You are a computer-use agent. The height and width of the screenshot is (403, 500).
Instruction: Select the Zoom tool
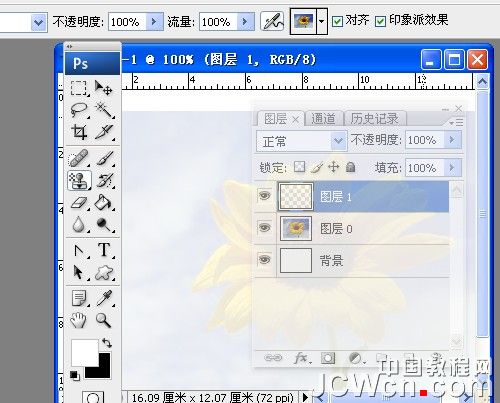(104, 320)
